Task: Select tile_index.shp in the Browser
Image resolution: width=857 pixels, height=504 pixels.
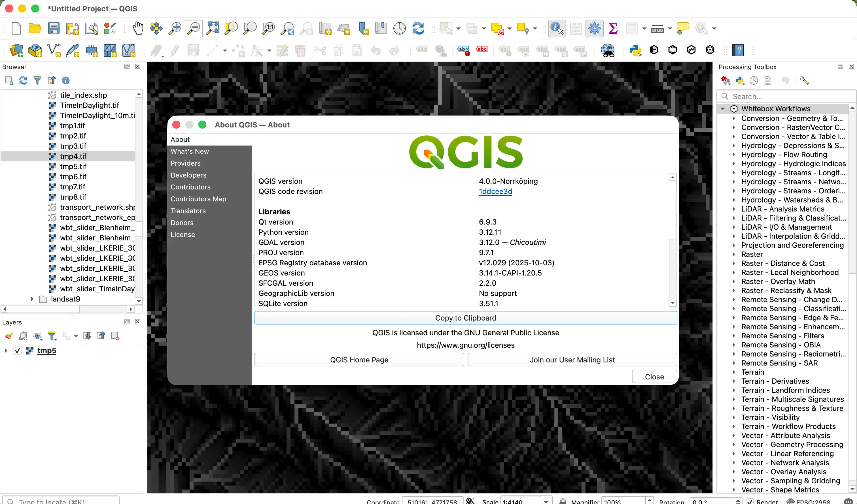Action: coord(83,95)
